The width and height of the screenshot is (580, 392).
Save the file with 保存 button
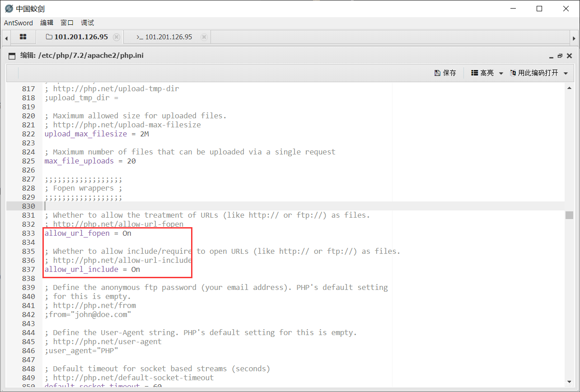[x=445, y=73]
